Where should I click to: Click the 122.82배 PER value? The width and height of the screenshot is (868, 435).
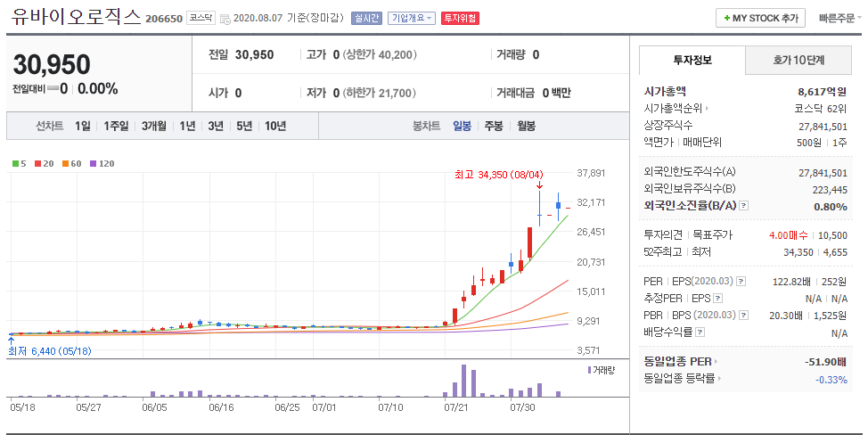pyautogui.click(x=791, y=282)
